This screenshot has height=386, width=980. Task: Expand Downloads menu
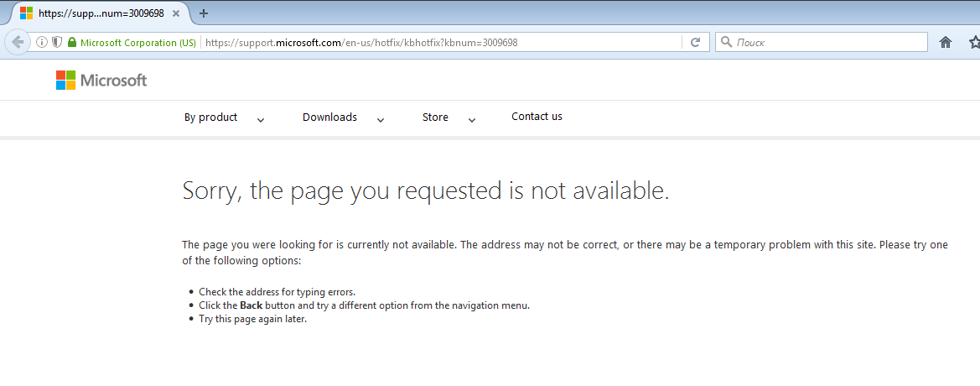(x=329, y=117)
